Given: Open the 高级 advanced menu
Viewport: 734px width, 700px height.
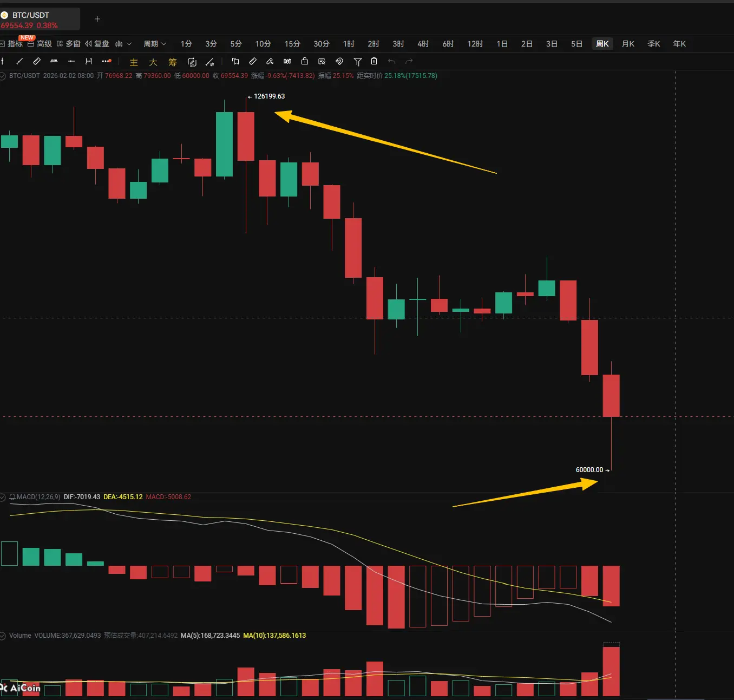Looking at the screenshot, I should coord(40,44).
